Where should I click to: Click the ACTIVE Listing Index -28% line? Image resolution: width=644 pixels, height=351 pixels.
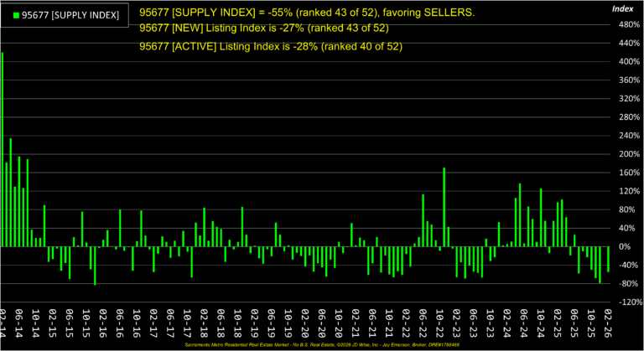[271, 46]
